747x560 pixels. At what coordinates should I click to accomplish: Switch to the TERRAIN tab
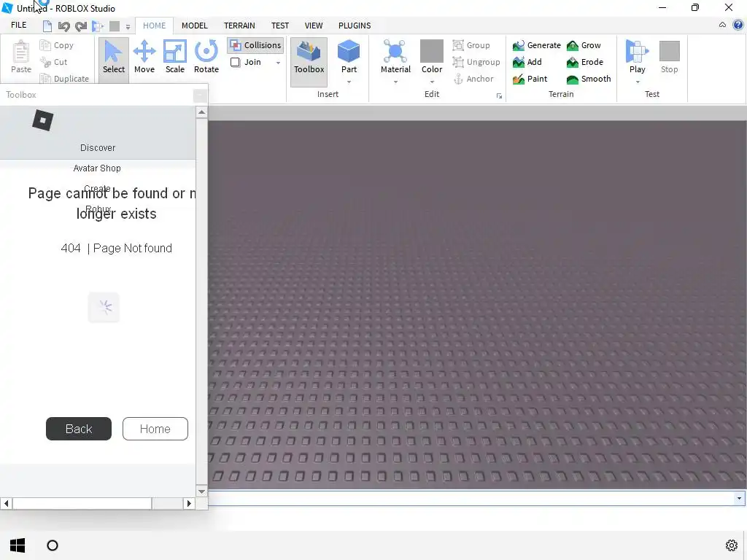point(239,26)
